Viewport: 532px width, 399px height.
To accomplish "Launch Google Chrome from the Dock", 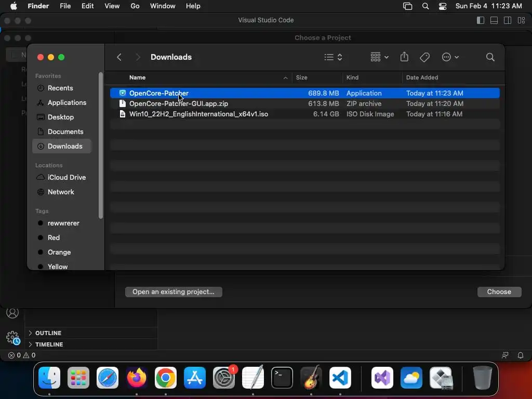I will pyautogui.click(x=166, y=378).
